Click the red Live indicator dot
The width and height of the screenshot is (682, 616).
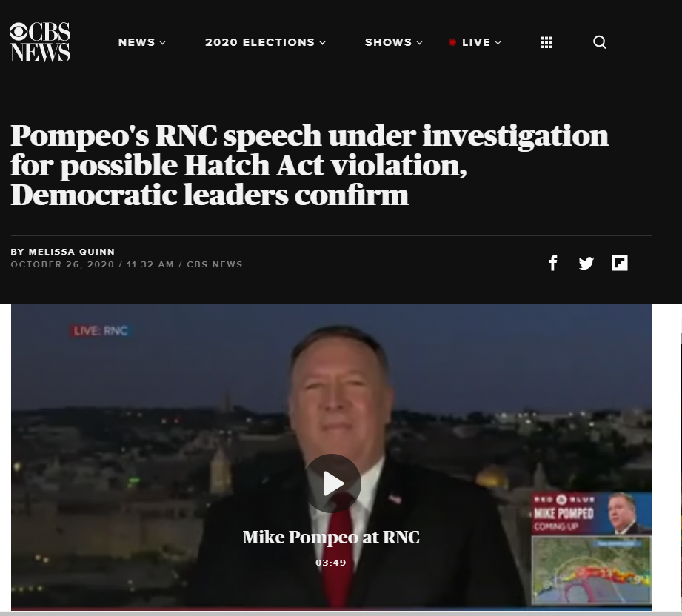click(452, 42)
